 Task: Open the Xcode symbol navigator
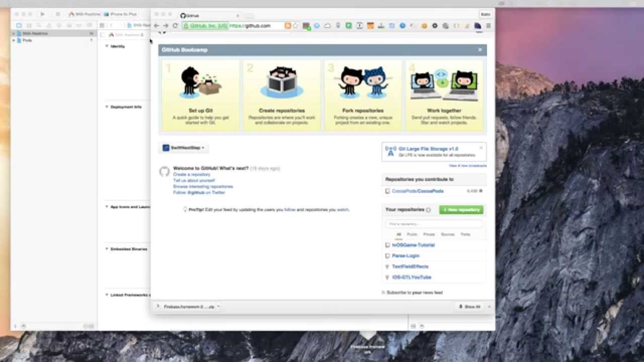[29, 25]
